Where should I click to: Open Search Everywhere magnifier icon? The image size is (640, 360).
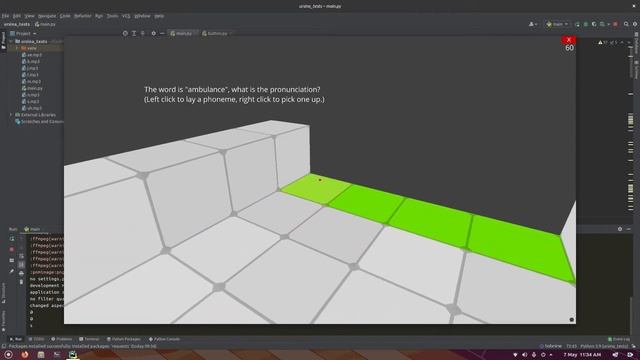pyautogui.click(x=626, y=24)
